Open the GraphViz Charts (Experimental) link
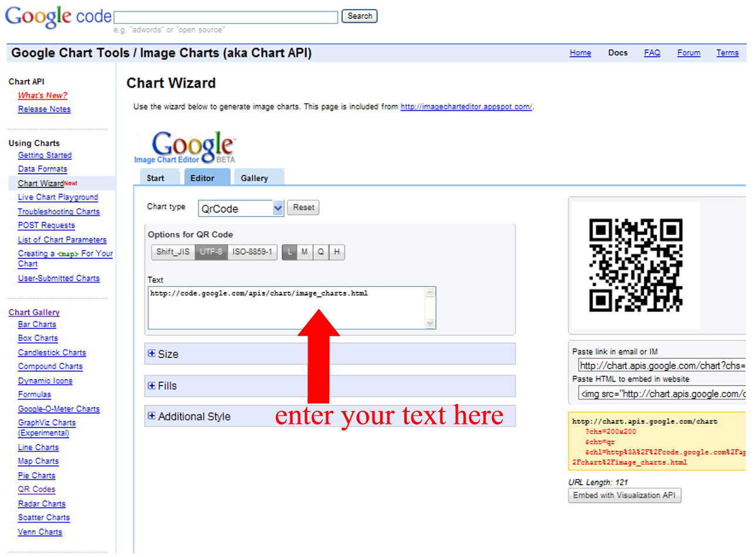Viewport: 756px width, 557px height. pos(47,428)
